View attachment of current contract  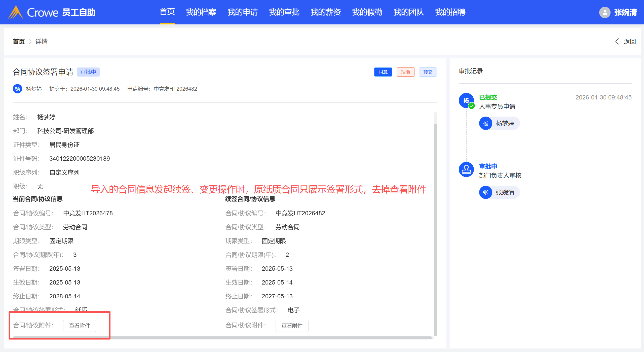80,326
